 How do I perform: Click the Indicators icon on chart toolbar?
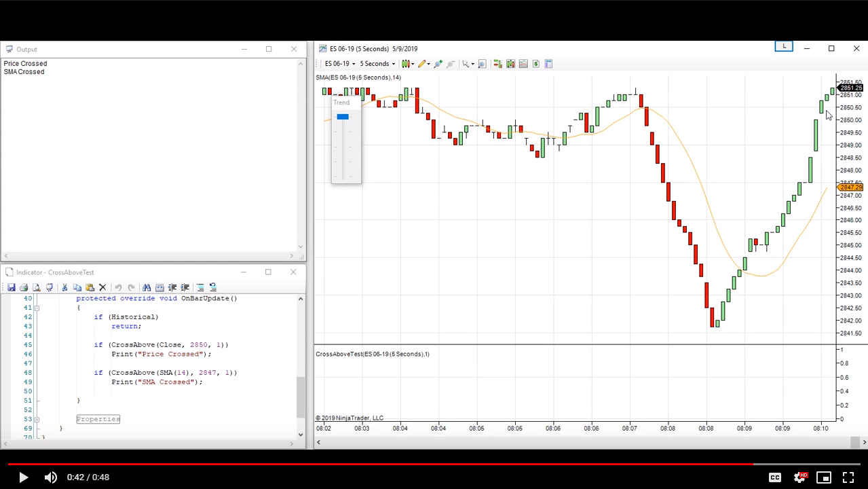click(523, 64)
